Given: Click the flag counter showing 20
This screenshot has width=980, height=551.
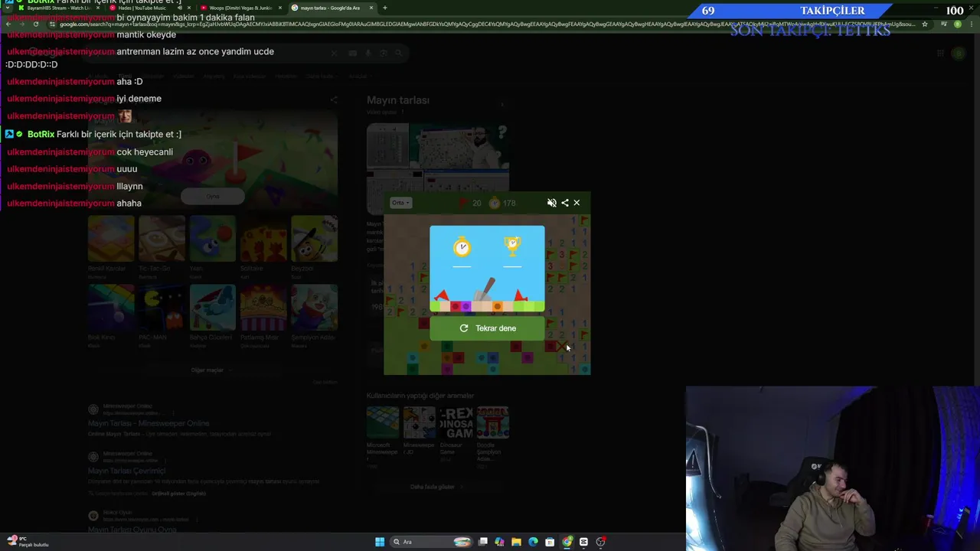Looking at the screenshot, I should click(x=469, y=203).
